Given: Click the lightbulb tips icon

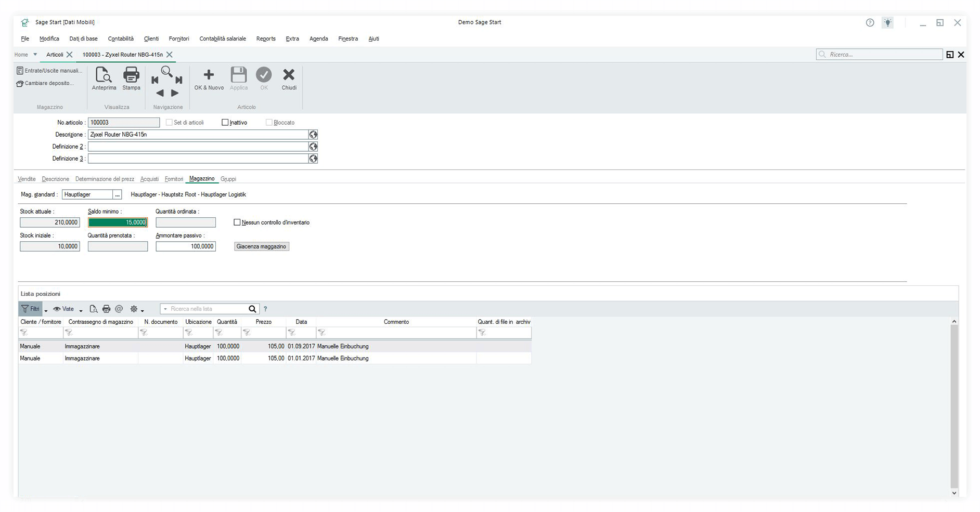Looking at the screenshot, I should coord(887,23).
